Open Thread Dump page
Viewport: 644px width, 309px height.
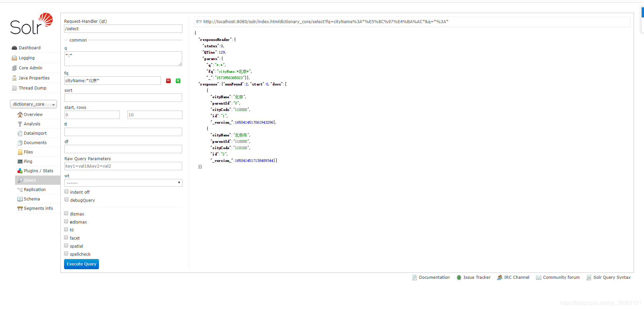pyautogui.click(x=33, y=88)
